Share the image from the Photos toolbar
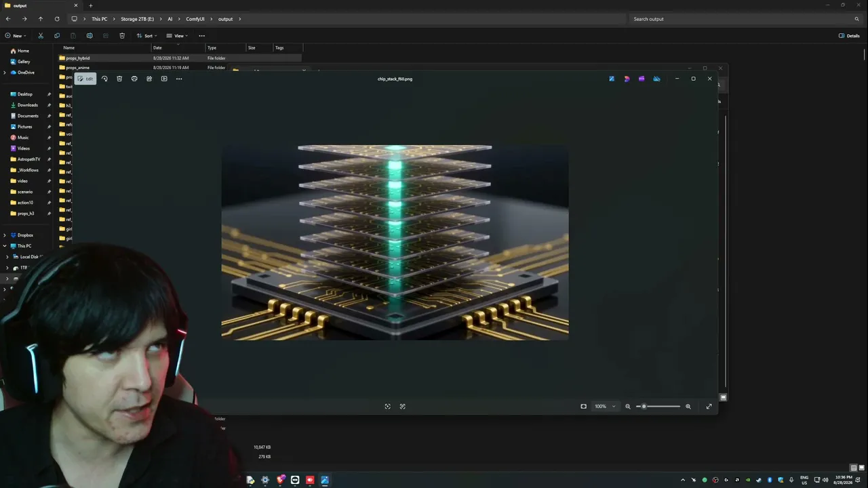Image resolution: width=868 pixels, height=488 pixels. click(x=149, y=79)
